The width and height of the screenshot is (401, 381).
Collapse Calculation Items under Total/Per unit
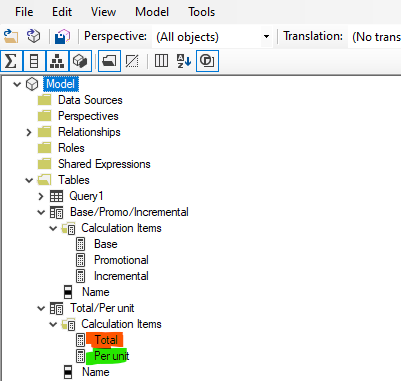[53, 324]
